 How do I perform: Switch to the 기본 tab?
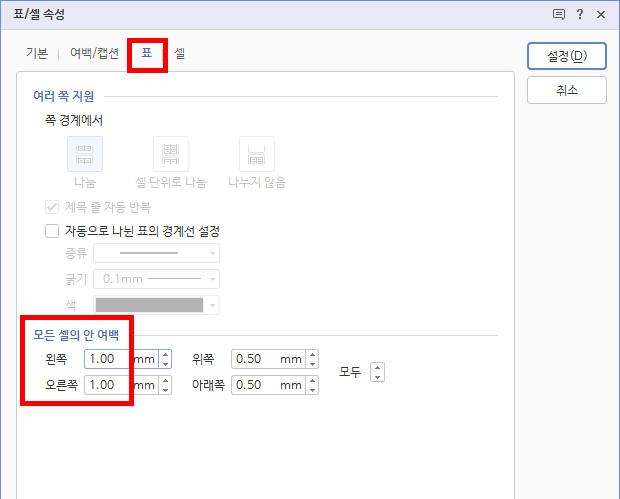tap(37, 53)
